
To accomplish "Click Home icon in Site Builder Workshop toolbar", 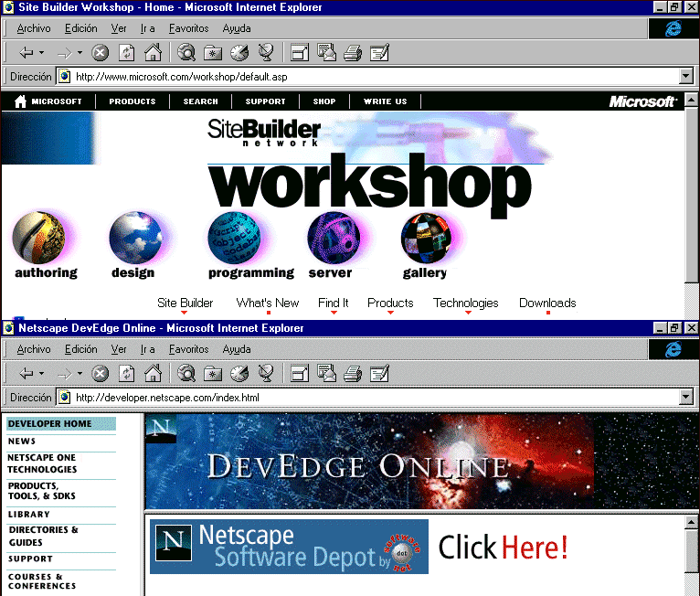I will point(153,52).
